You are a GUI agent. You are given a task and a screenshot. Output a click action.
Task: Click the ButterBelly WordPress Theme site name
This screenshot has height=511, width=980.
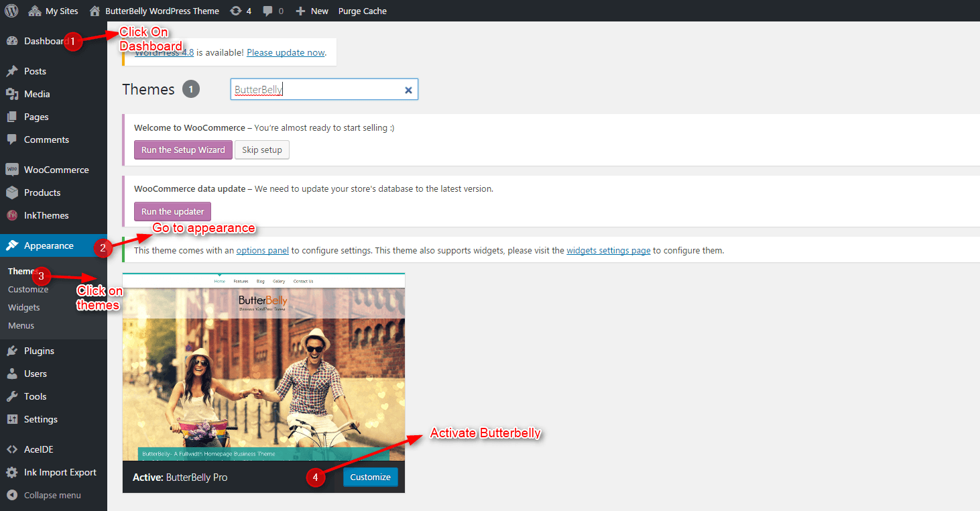(162, 11)
